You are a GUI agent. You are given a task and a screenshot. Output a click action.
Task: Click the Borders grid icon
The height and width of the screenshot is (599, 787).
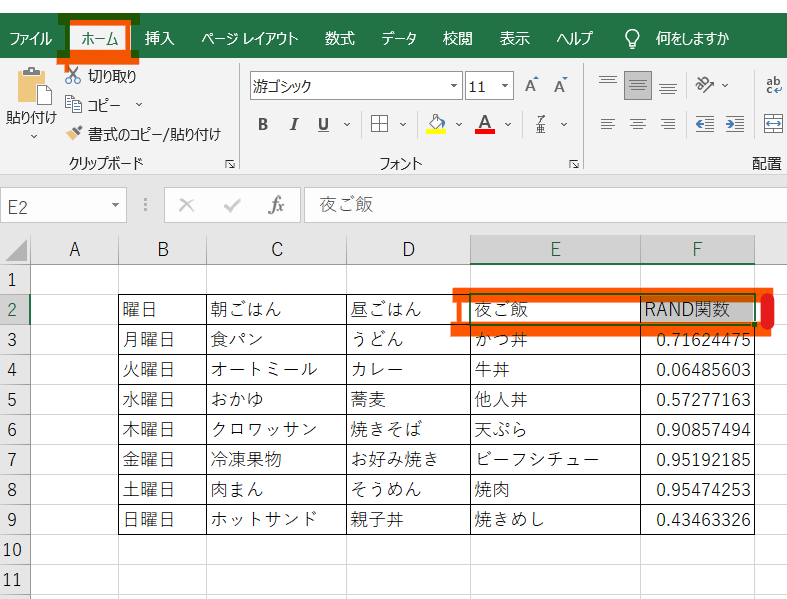pyautogui.click(x=379, y=124)
